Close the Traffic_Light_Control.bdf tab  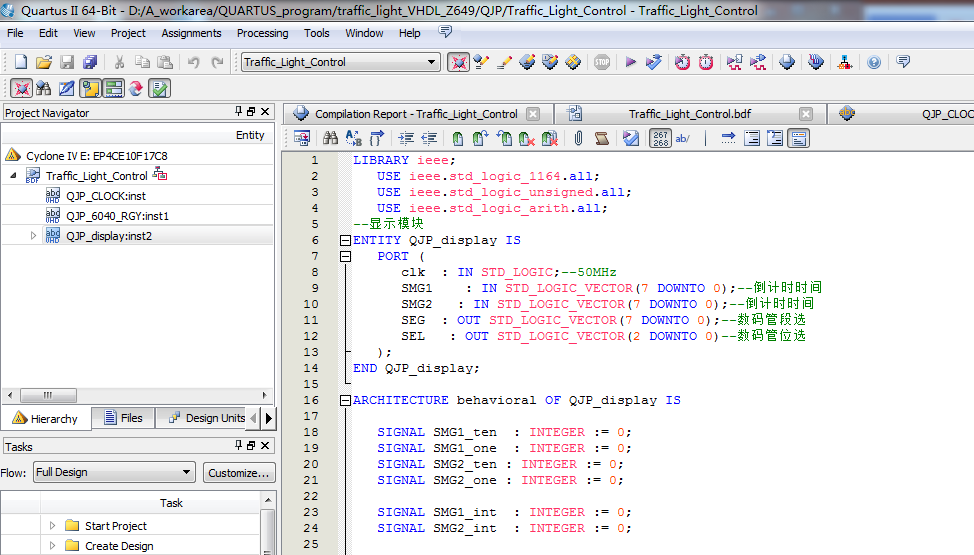(x=806, y=114)
